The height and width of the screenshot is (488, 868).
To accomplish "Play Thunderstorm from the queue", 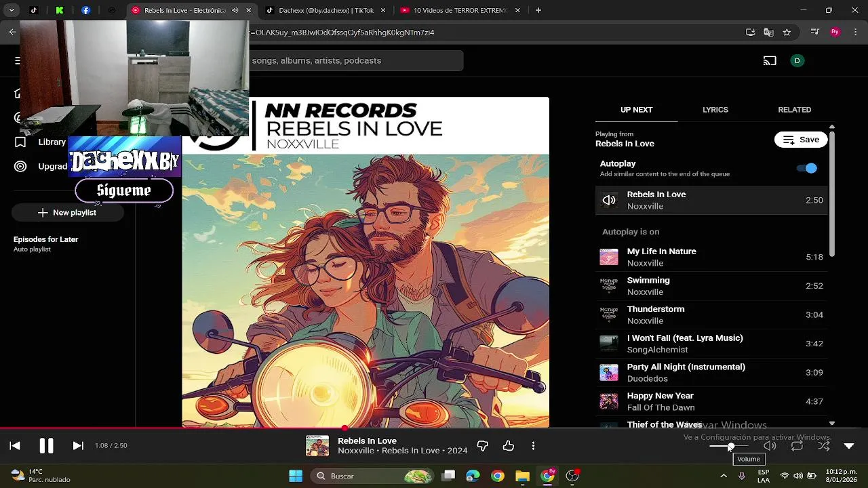I will tap(711, 314).
